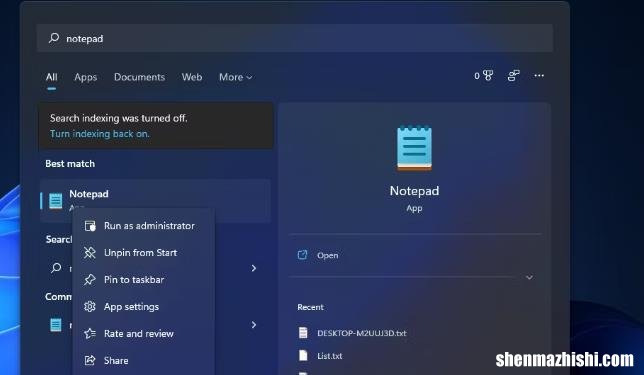Image resolution: width=644 pixels, height=375 pixels.
Task: Click the Unpin from Start icon
Action: (90, 253)
